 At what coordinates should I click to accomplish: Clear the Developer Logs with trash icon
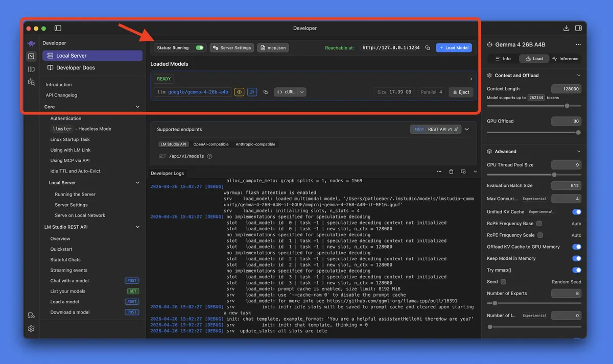click(x=451, y=172)
